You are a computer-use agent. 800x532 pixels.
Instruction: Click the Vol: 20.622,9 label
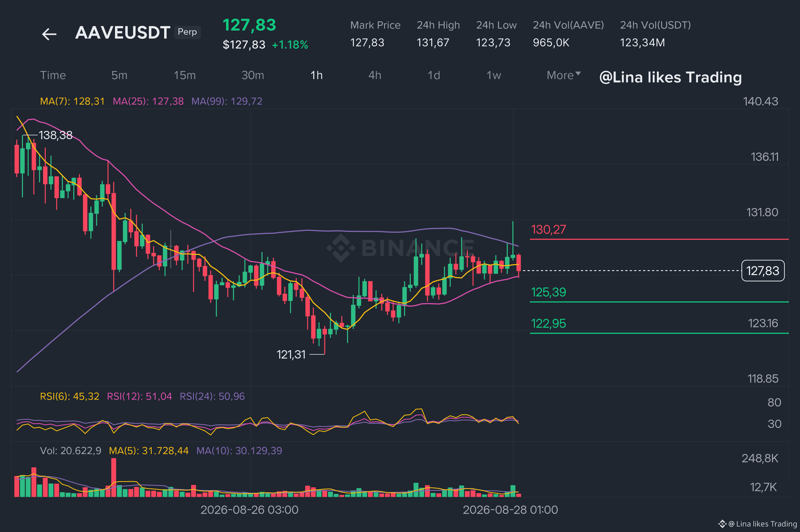(x=71, y=451)
